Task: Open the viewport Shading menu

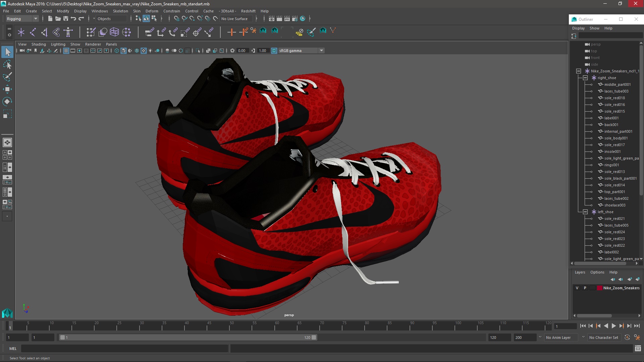Action: click(x=39, y=44)
